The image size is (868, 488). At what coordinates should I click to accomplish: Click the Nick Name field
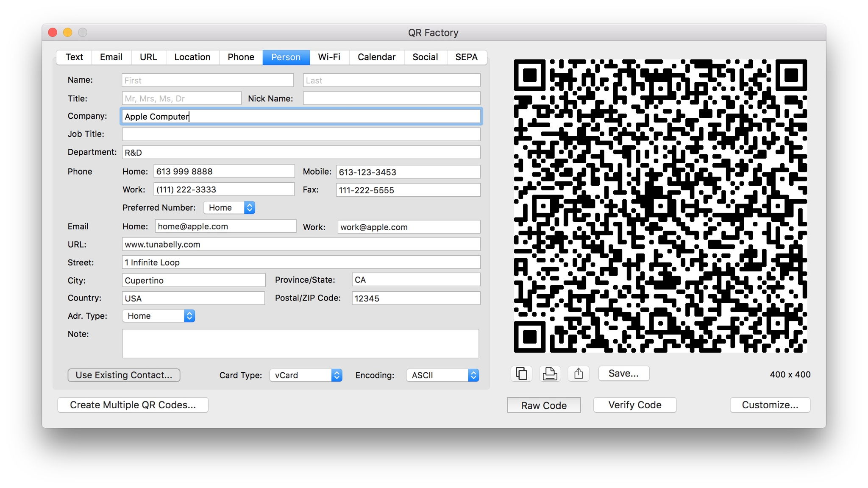392,98
